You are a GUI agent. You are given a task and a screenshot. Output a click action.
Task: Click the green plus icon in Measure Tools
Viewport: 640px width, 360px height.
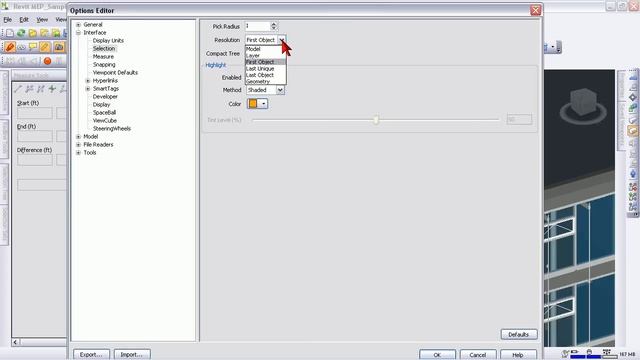52,89
